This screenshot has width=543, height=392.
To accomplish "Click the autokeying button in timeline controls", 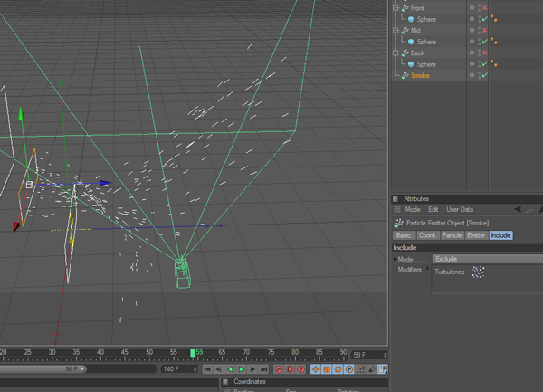I will tap(291, 369).
